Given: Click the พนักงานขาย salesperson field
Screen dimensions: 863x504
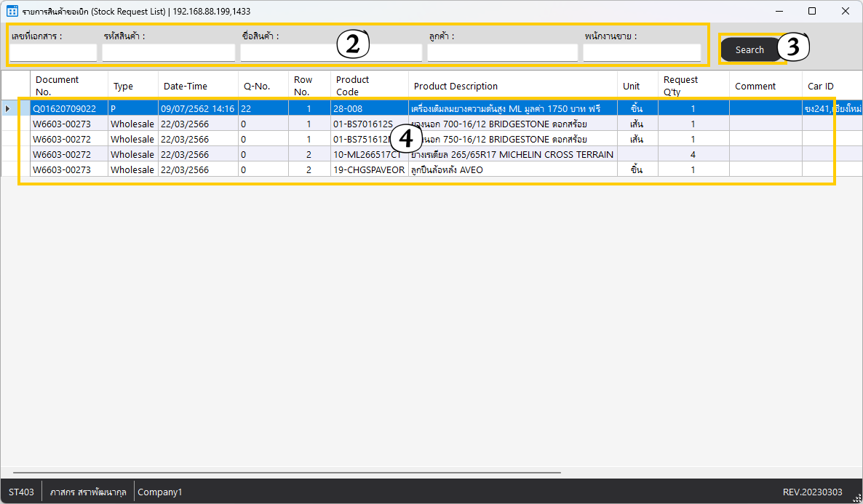Looking at the screenshot, I should pyautogui.click(x=642, y=52).
